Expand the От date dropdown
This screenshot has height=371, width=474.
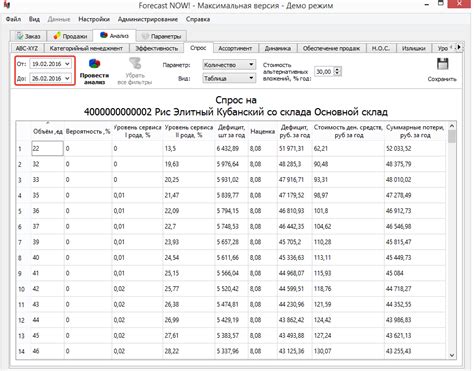point(67,64)
